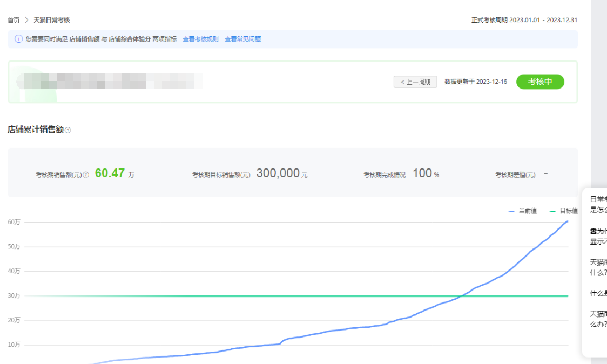The height and width of the screenshot is (364, 607).
Task: Open the 查看常见问题 link
Action: 242,39
